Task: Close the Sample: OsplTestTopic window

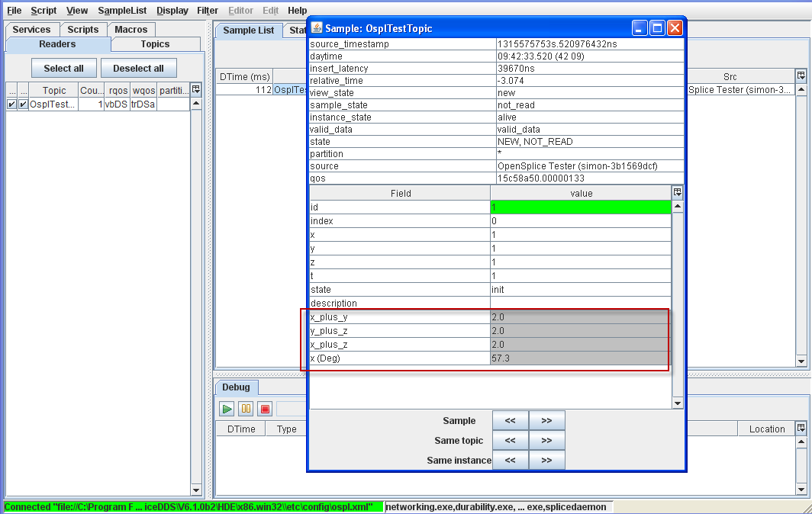Action: point(675,28)
